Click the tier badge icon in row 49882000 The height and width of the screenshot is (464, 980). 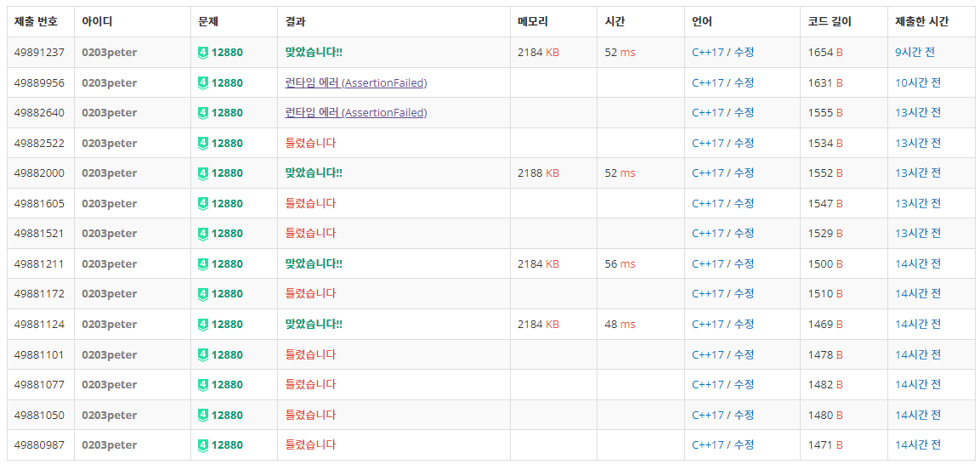click(x=202, y=173)
